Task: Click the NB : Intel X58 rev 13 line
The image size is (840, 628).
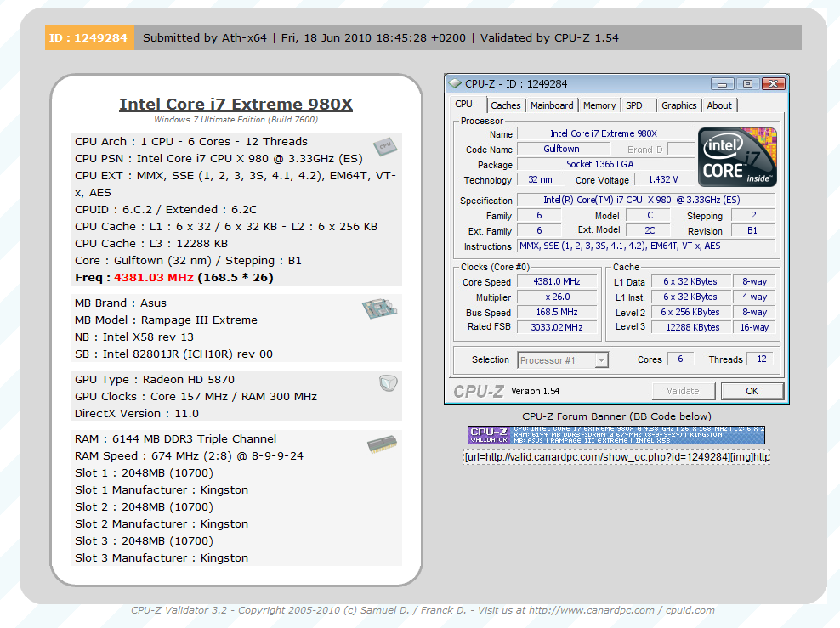Action: [x=134, y=337]
